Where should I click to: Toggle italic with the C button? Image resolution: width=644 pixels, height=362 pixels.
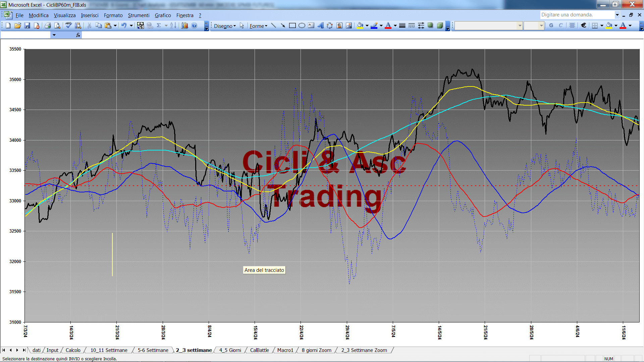coord(560,25)
